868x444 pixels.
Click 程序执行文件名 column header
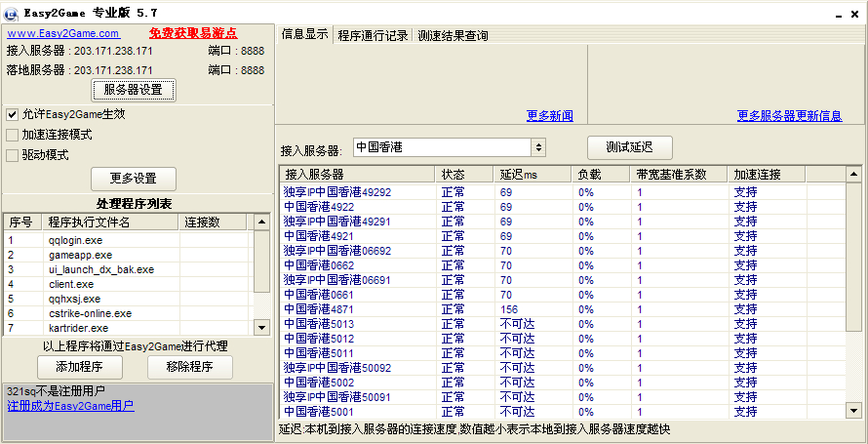tap(111, 222)
